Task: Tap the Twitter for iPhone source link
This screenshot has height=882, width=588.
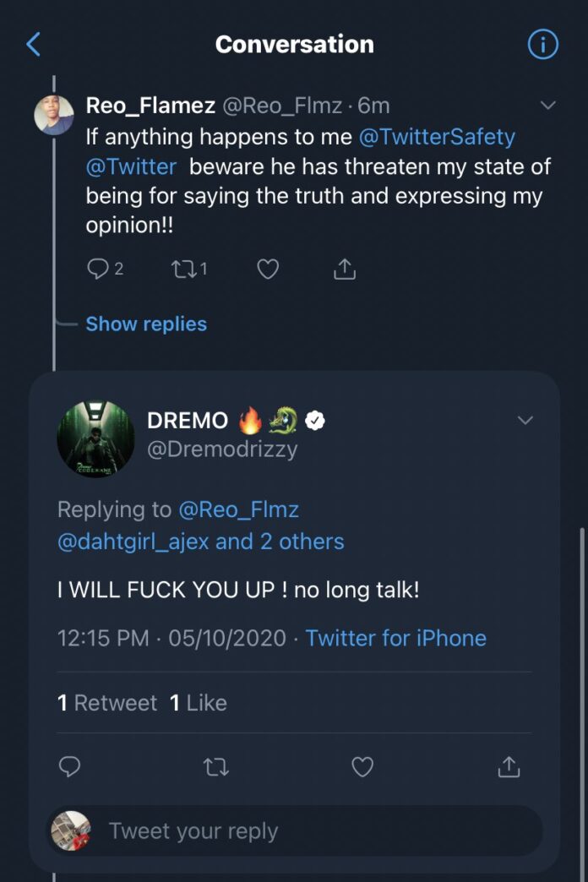Action: 396,637
